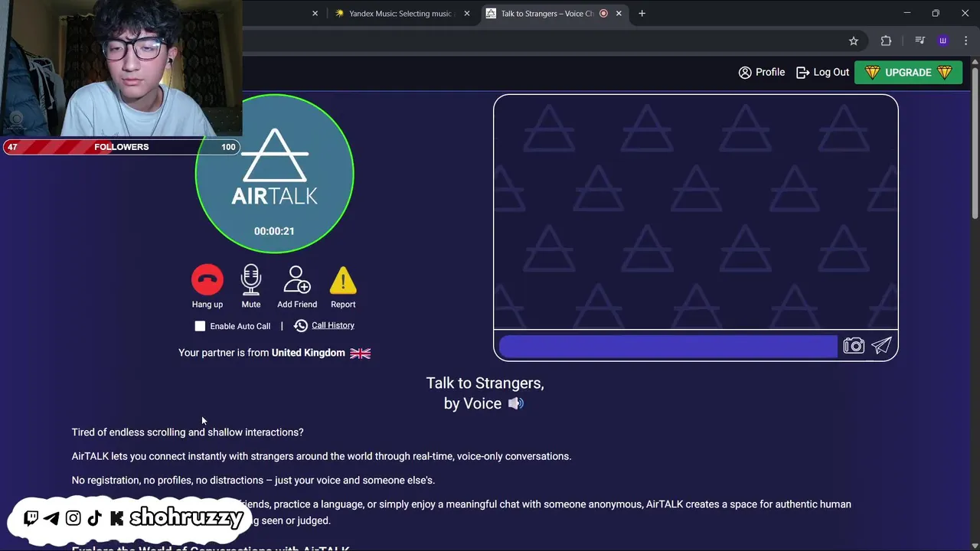Close the leftmost partially hidden tab
The image size is (980, 551).
315,13
